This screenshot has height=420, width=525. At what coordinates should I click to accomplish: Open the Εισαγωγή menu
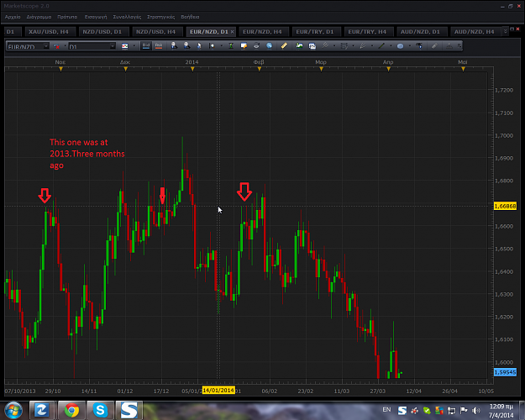tap(96, 17)
